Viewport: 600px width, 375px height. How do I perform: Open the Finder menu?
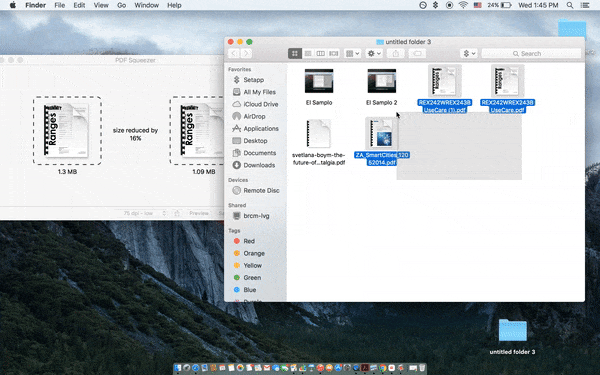pyautogui.click(x=36, y=5)
